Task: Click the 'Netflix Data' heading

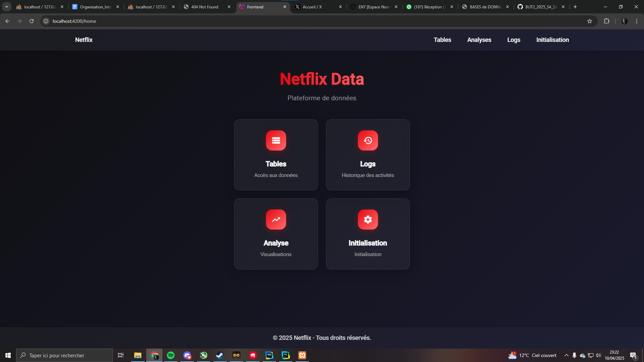Action: [x=322, y=79]
